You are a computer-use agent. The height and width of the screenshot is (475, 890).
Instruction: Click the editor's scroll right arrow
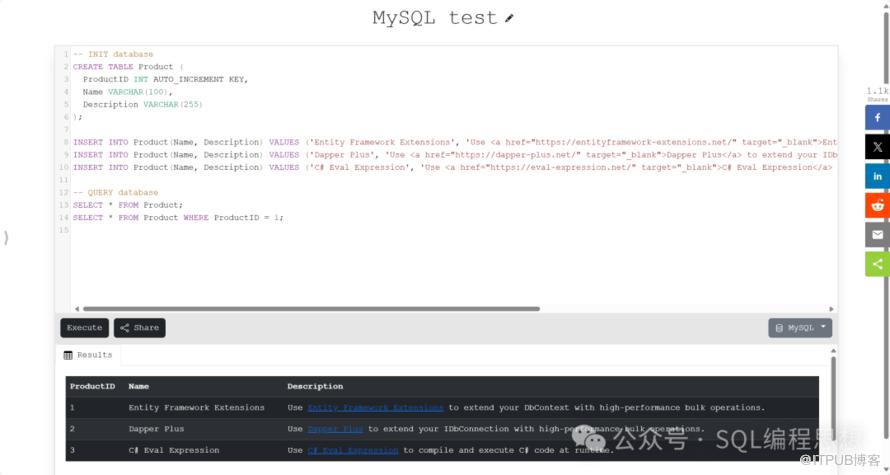832,309
